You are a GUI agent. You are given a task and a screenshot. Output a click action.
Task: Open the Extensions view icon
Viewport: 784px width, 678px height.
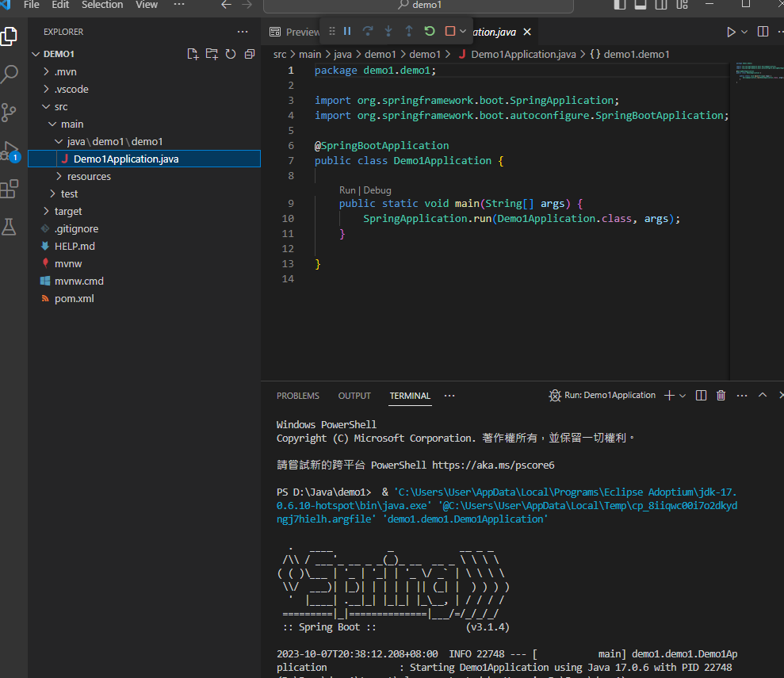pos(10,189)
